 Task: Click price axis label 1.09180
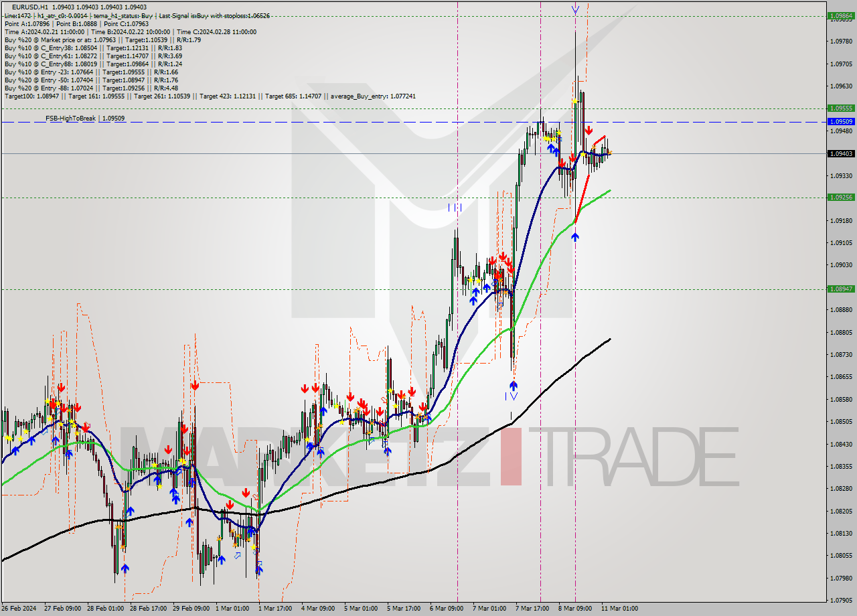(840, 220)
